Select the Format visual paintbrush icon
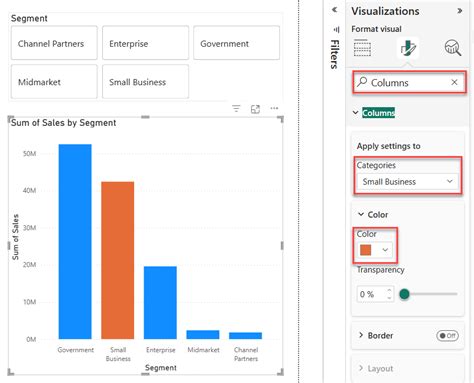 pos(408,48)
